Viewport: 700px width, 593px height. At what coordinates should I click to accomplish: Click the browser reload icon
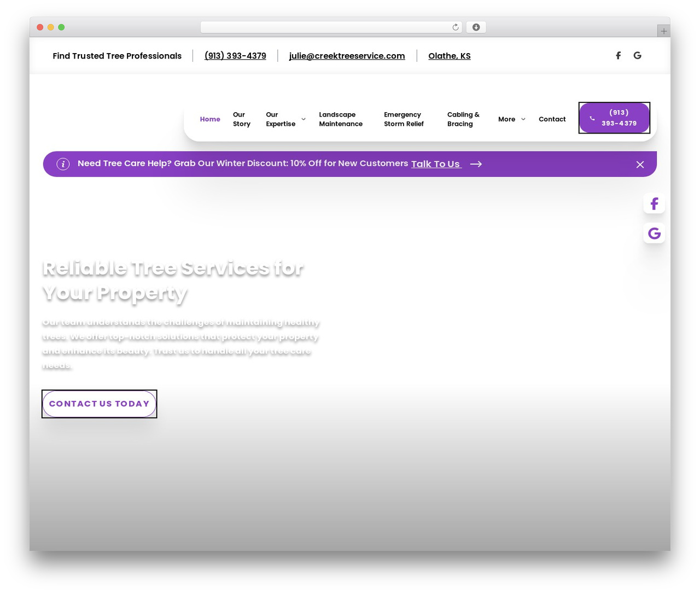(x=456, y=27)
